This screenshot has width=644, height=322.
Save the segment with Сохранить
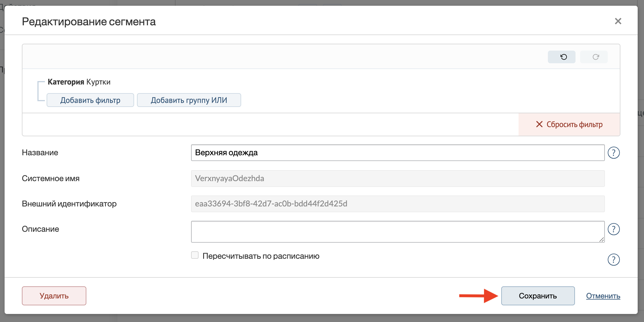pos(538,296)
